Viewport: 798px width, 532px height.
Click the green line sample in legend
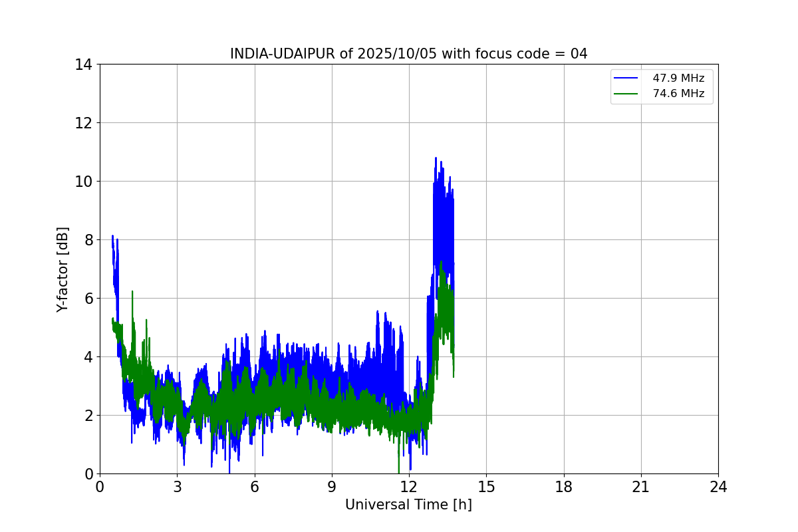pos(626,94)
